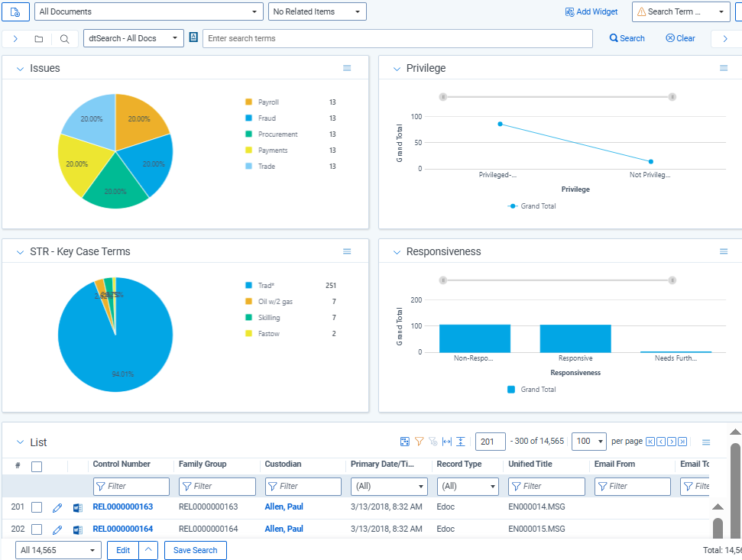Viewport: 742px width, 560px height.
Task: Open the STR - Key Case Terms widget menu
Action: [x=347, y=251]
